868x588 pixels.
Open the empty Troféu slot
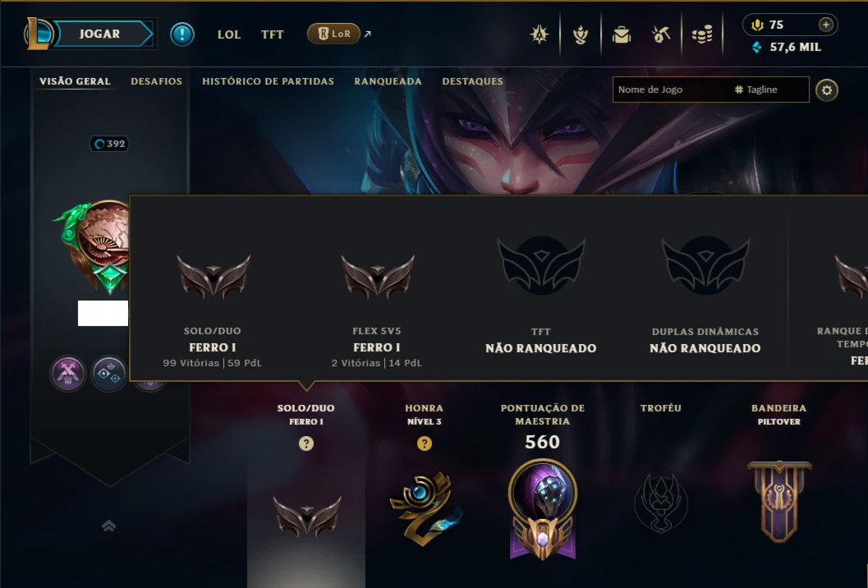pyautogui.click(x=661, y=503)
